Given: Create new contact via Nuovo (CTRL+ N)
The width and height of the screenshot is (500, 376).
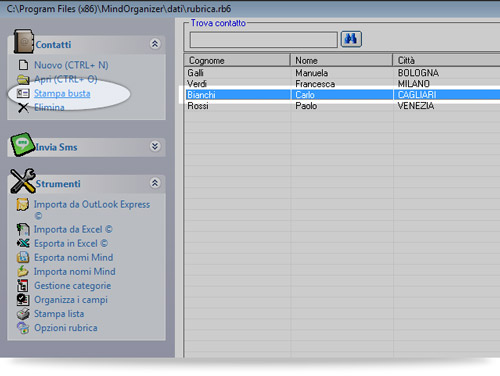Looking at the screenshot, I should coord(71,65).
